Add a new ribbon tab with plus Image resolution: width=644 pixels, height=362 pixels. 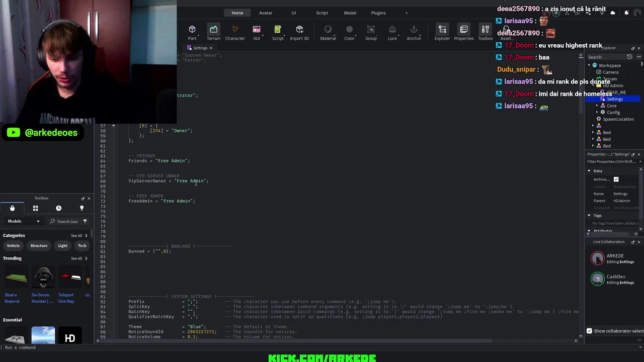407,13
